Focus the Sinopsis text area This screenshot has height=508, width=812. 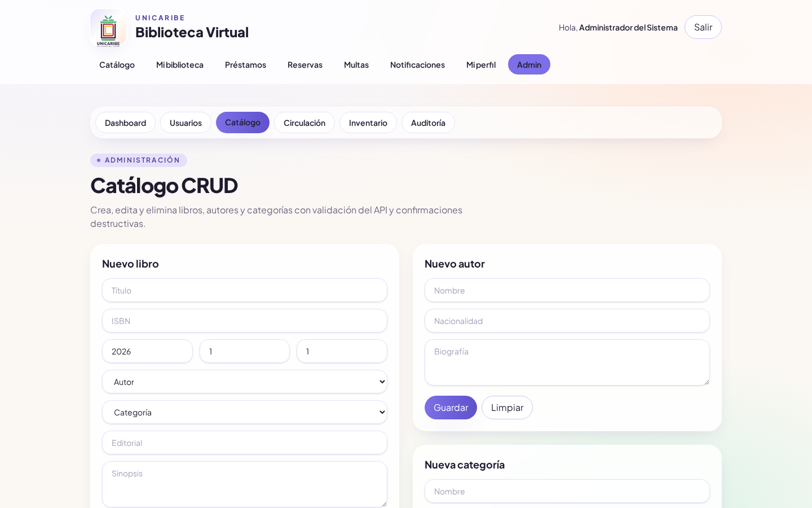tap(245, 484)
